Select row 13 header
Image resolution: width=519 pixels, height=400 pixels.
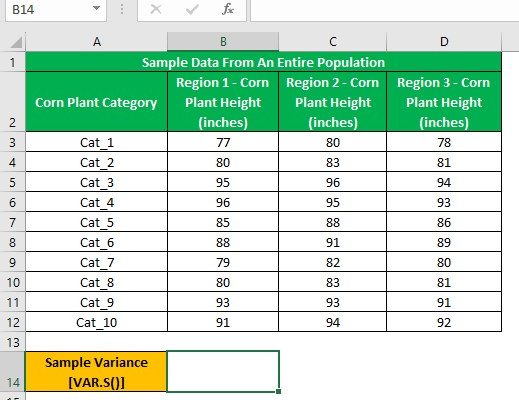(12, 342)
